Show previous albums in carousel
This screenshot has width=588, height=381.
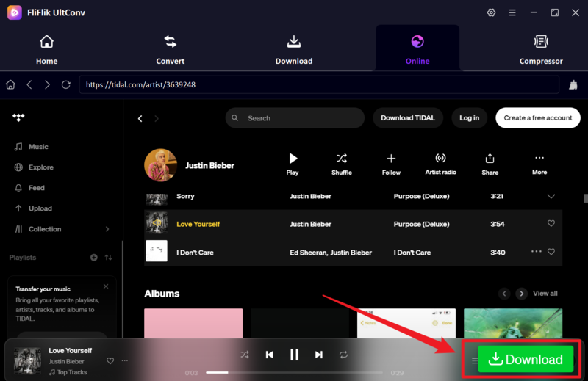[504, 294]
